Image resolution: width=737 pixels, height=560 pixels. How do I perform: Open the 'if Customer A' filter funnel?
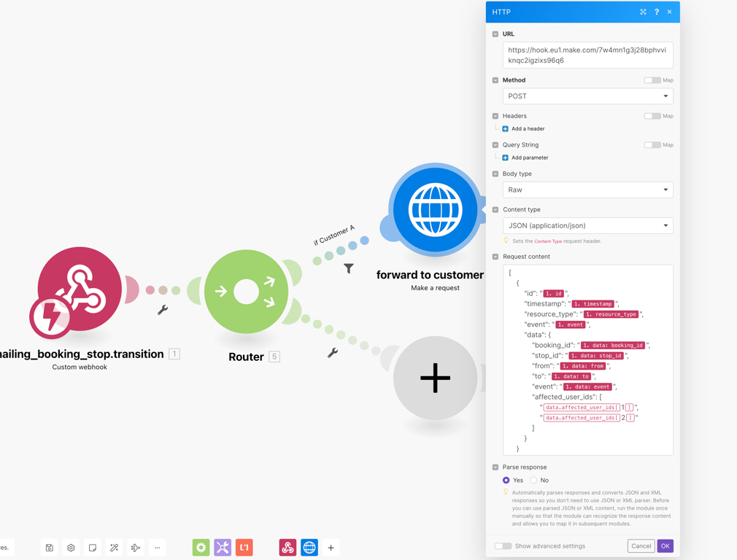pyautogui.click(x=348, y=268)
